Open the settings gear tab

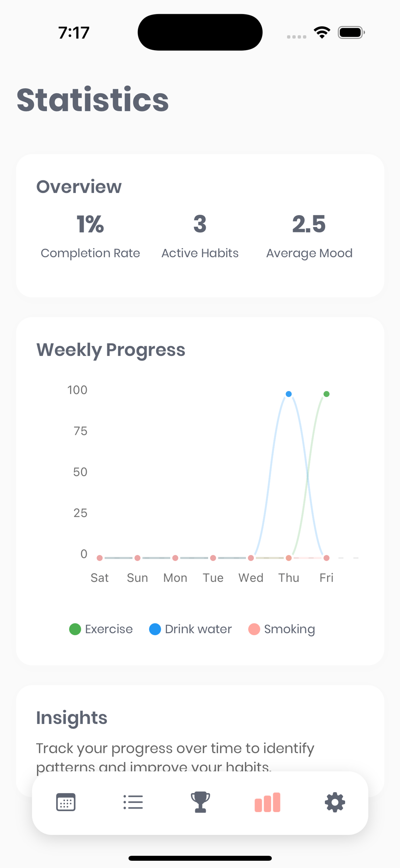[x=335, y=802]
